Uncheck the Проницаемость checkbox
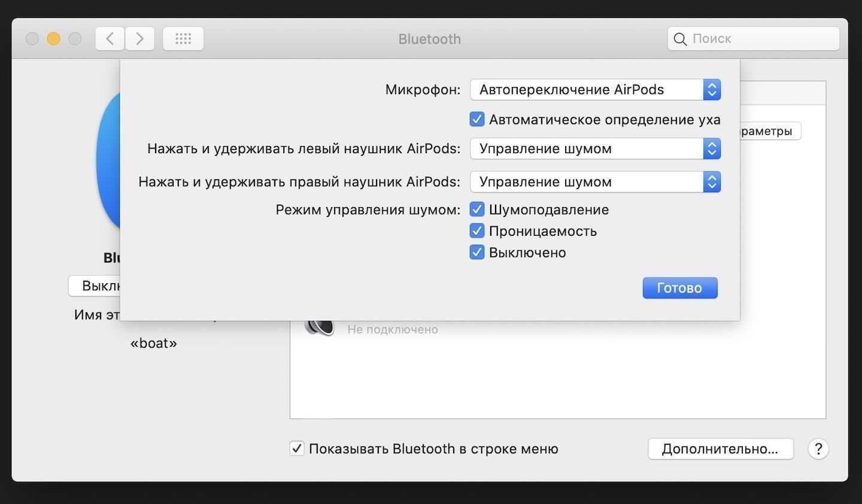Image resolution: width=862 pixels, height=504 pixels. coord(477,231)
